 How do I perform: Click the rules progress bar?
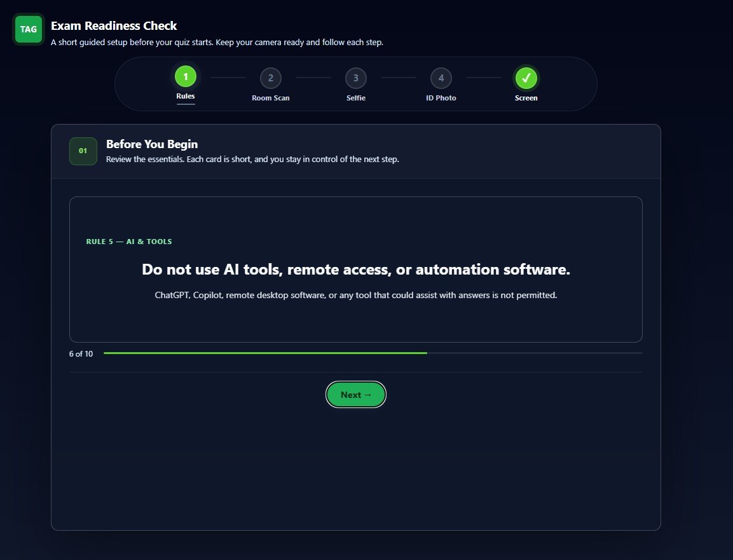[373, 353]
